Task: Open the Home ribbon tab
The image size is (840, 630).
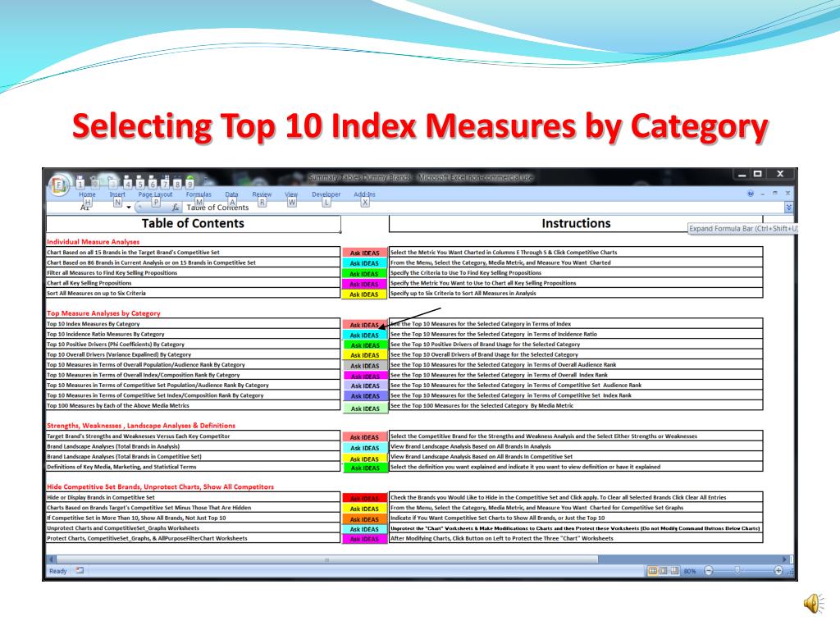Action: click(87, 194)
